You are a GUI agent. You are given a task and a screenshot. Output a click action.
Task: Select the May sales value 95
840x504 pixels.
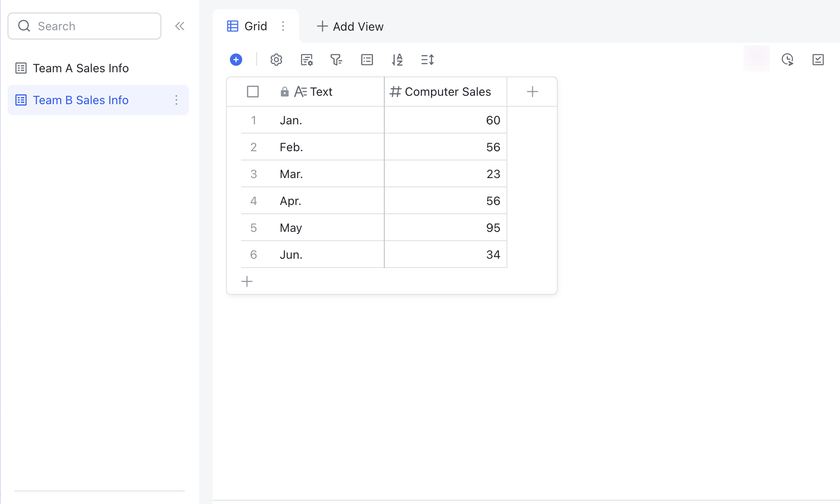(x=446, y=228)
